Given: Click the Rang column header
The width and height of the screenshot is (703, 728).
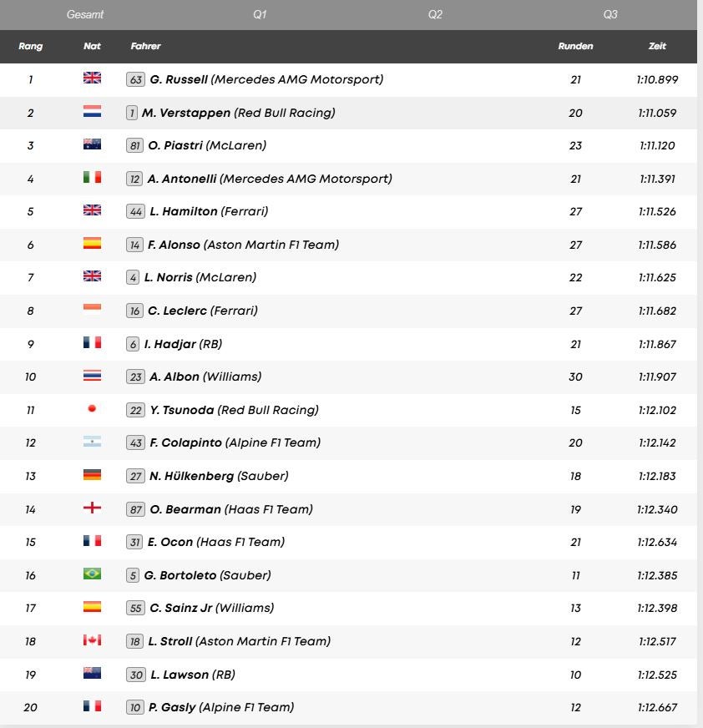Looking at the screenshot, I should click(31, 47).
